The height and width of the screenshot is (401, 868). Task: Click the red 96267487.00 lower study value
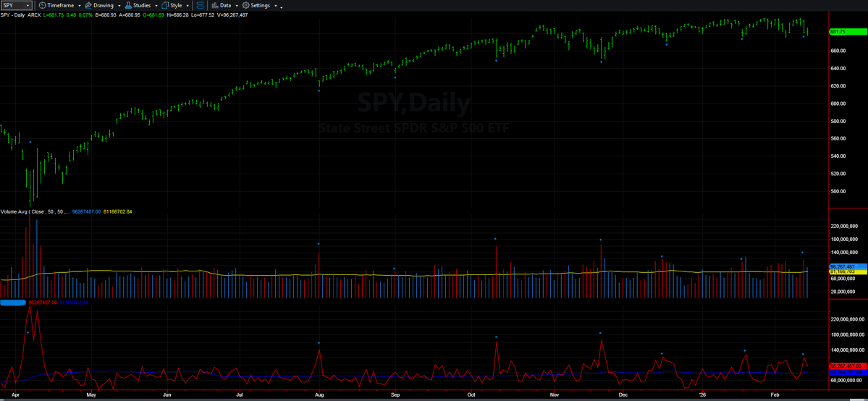(43, 303)
